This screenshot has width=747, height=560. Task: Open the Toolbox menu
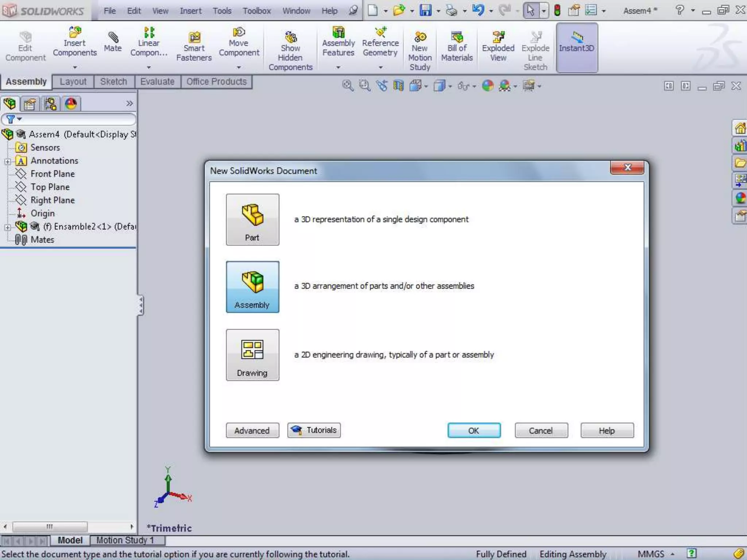pyautogui.click(x=256, y=11)
